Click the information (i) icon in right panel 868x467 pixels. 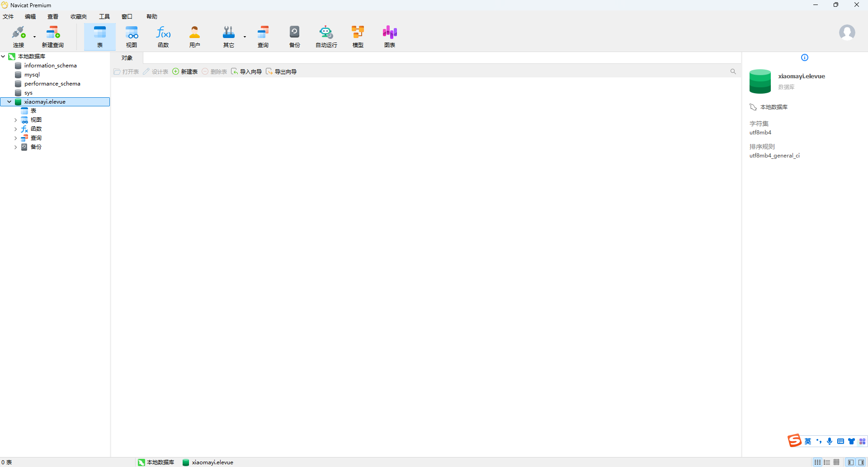click(805, 57)
